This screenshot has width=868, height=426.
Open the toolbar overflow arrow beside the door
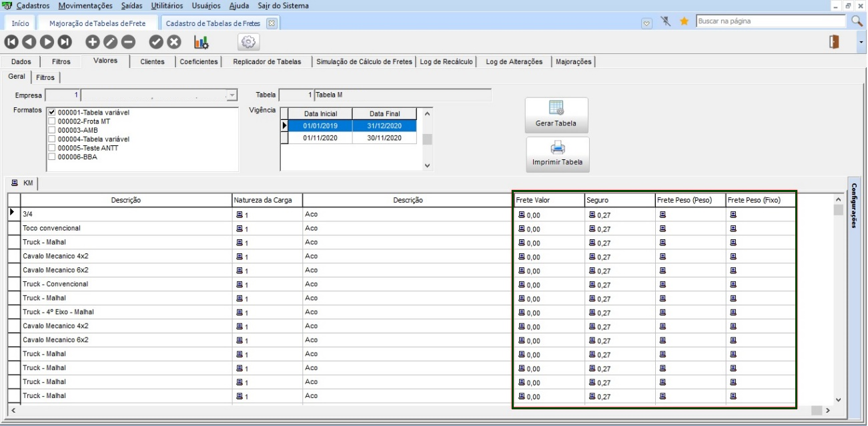tap(861, 42)
